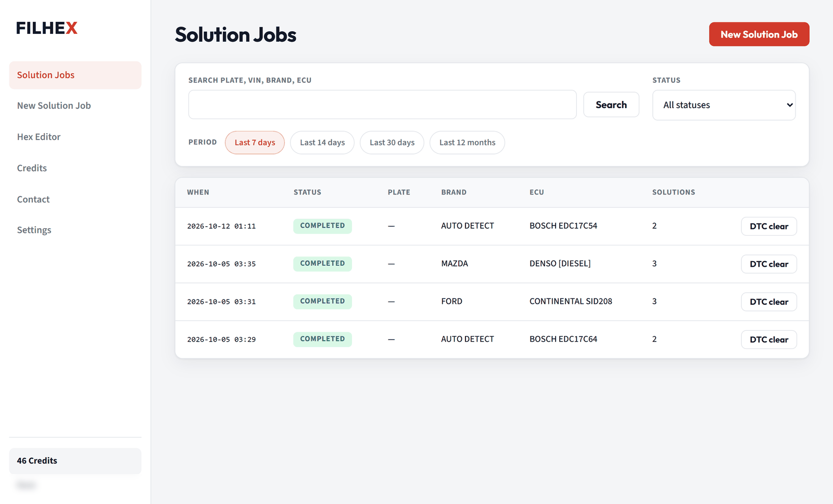
Task: Click the FORD brand cell
Action: click(x=451, y=302)
